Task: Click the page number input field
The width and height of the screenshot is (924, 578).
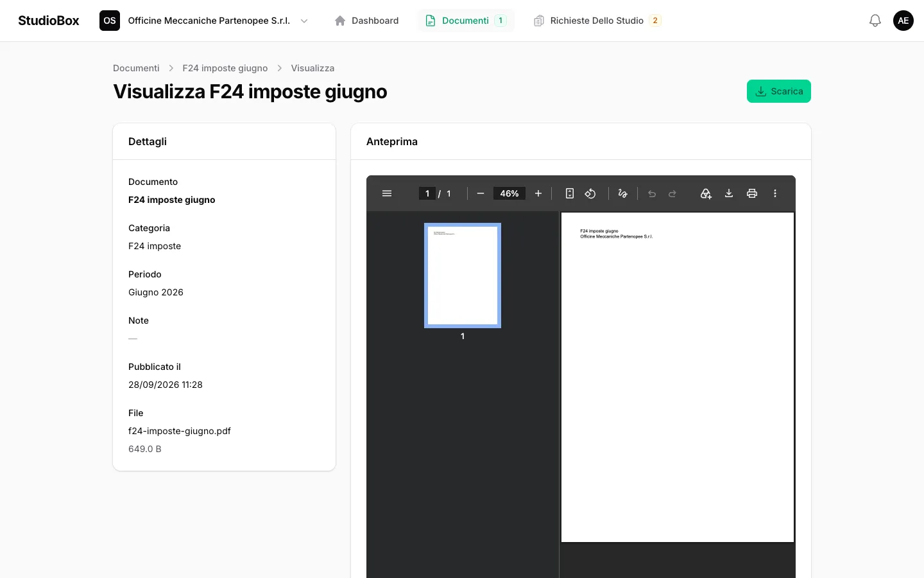Action: click(427, 193)
